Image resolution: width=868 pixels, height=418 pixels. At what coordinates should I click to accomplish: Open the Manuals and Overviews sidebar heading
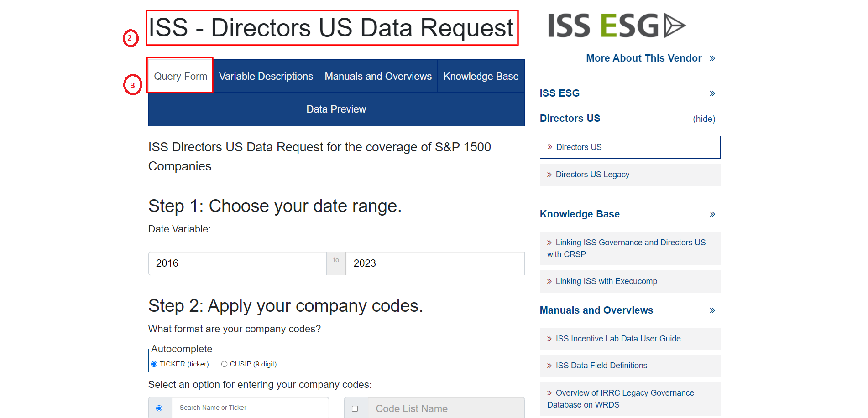596,310
